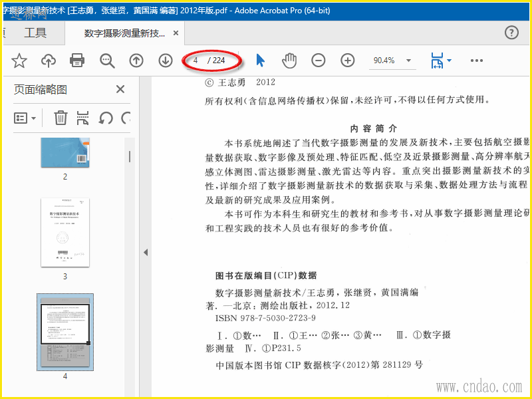Click the © 王志勇 2012 copyright line
The width and height of the screenshot is (532, 399).
[x=240, y=82]
